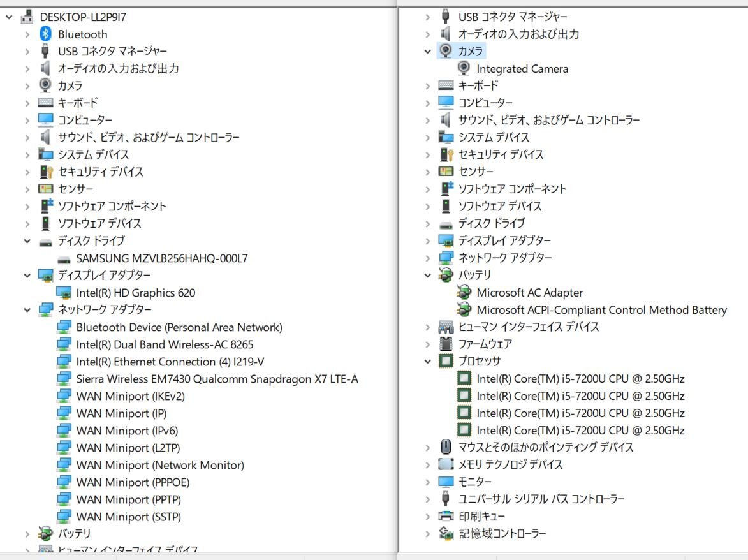Screen dimensions: 748x560
Task: Select キーボード label in right pane
Action: [478, 85]
